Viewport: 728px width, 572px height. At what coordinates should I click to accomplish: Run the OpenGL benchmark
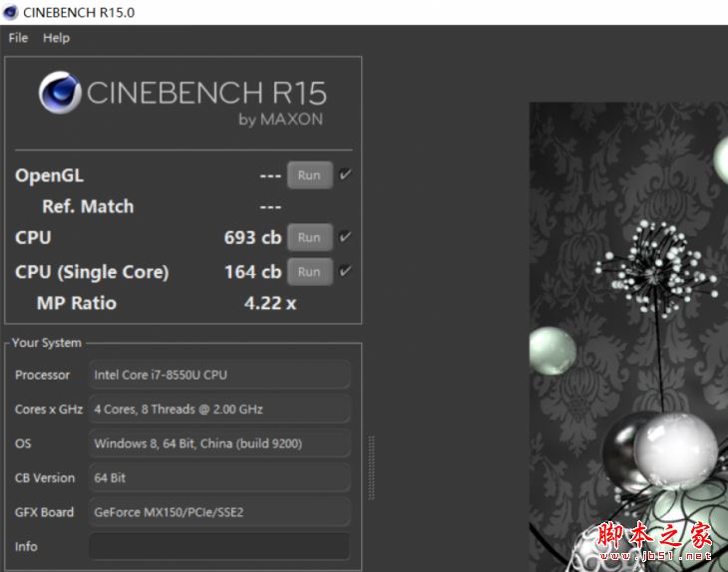[x=310, y=175]
